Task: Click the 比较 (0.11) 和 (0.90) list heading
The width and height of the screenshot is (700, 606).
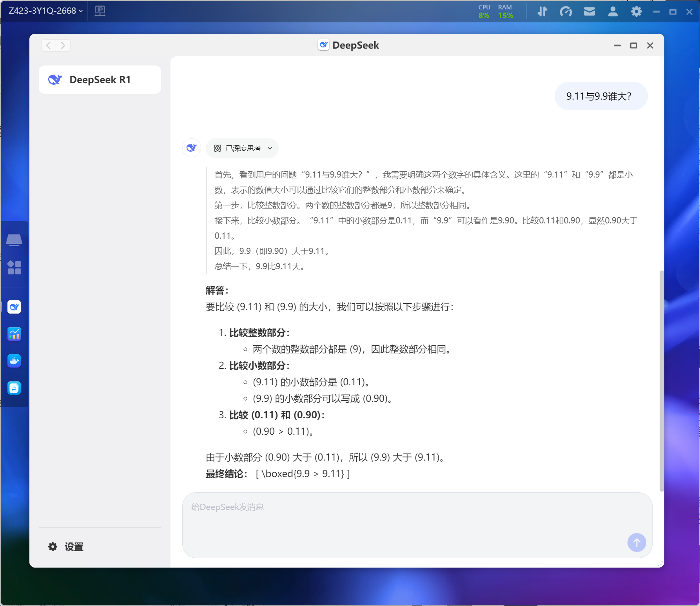Action: [277, 415]
